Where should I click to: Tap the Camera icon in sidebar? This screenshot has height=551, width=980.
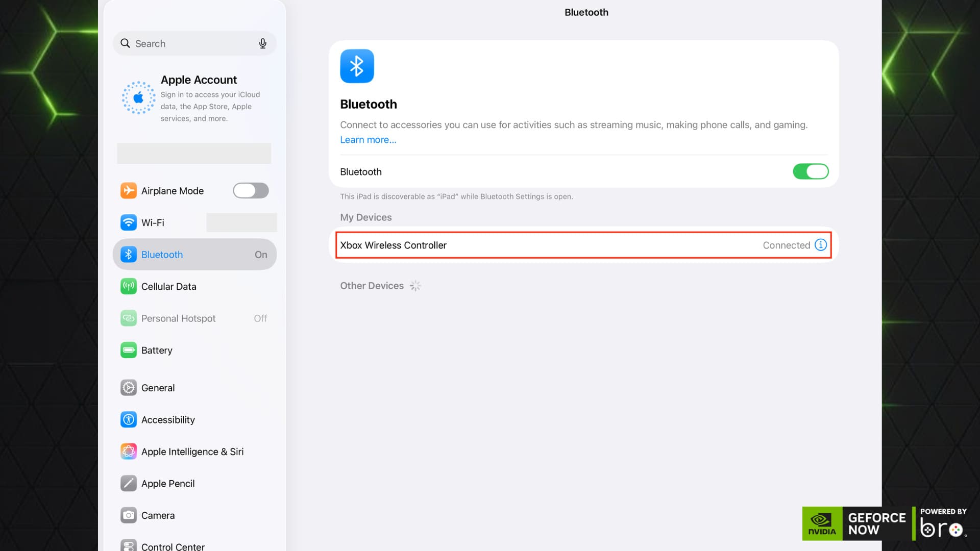click(x=129, y=515)
